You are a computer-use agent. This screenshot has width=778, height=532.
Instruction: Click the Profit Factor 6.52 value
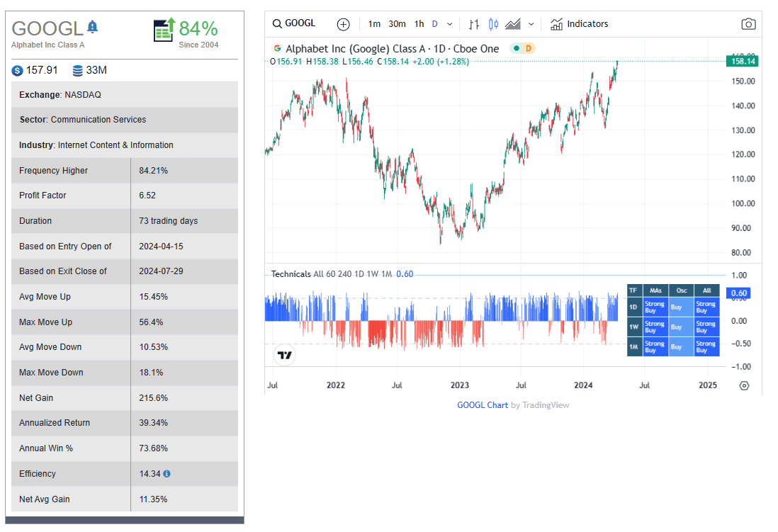[147, 196]
